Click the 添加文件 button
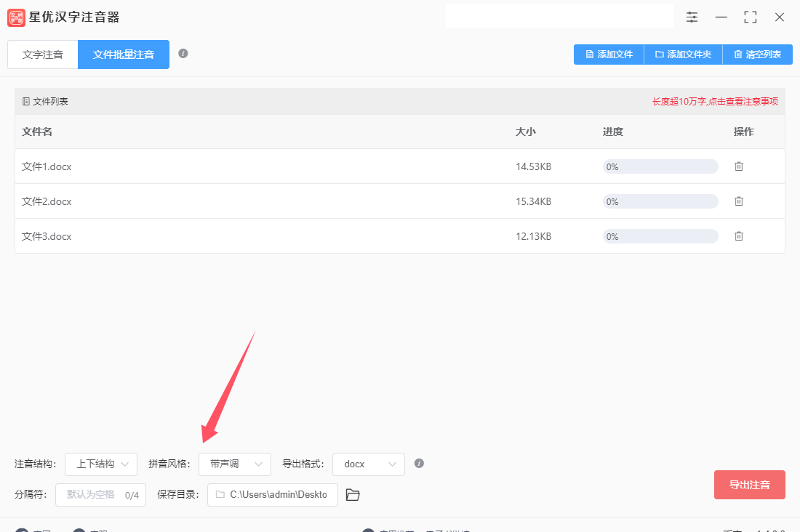800x532 pixels. tap(608, 54)
